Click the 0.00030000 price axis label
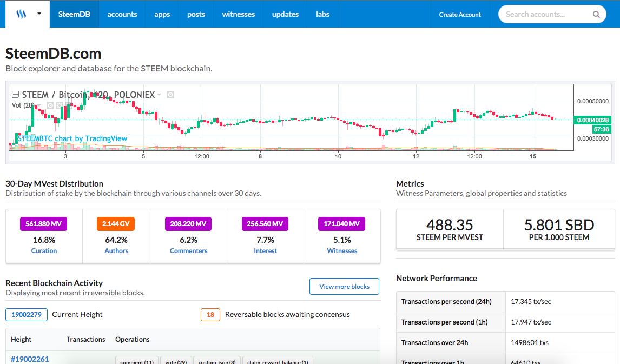The height and width of the screenshot is (364, 620). pyautogui.click(x=593, y=138)
